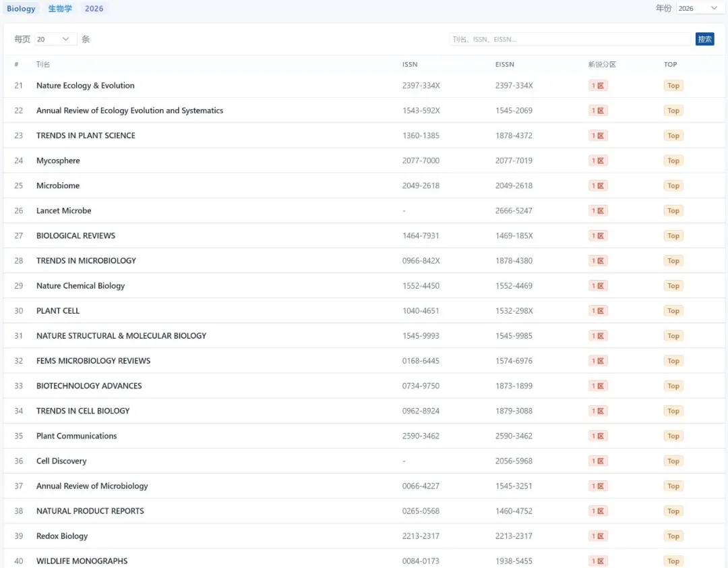Open Annual Review of Microbiology journal entry
This screenshot has width=728, height=568.
click(x=92, y=486)
